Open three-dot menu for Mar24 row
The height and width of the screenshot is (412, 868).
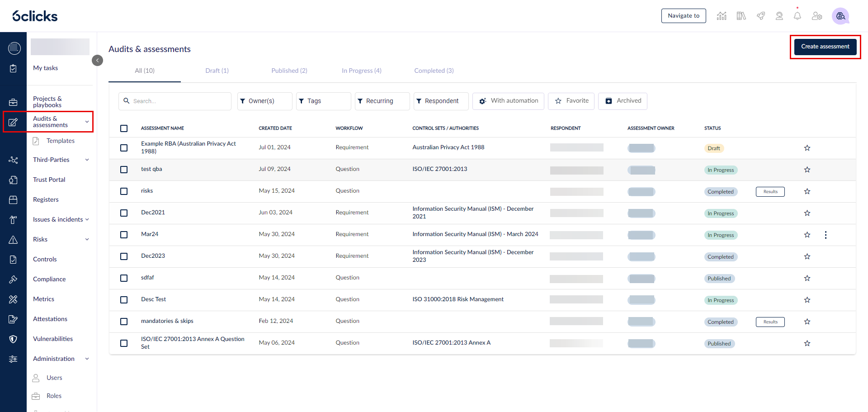click(x=826, y=235)
